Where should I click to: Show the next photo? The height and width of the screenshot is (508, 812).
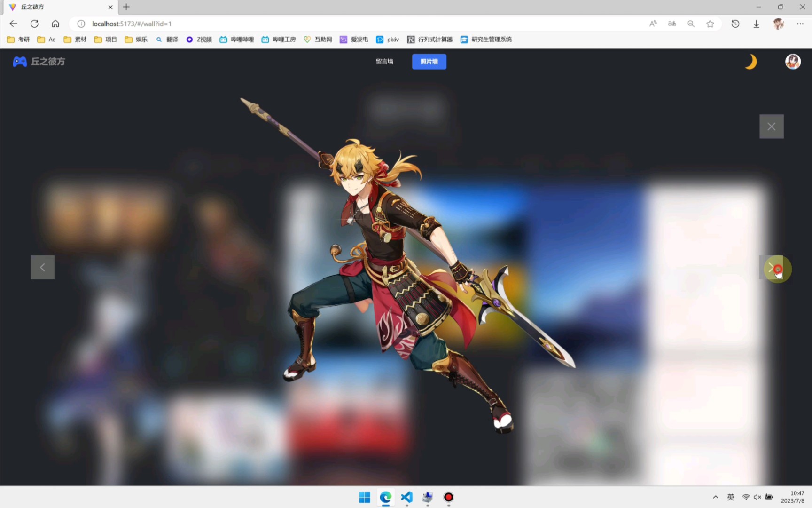tap(771, 267)
